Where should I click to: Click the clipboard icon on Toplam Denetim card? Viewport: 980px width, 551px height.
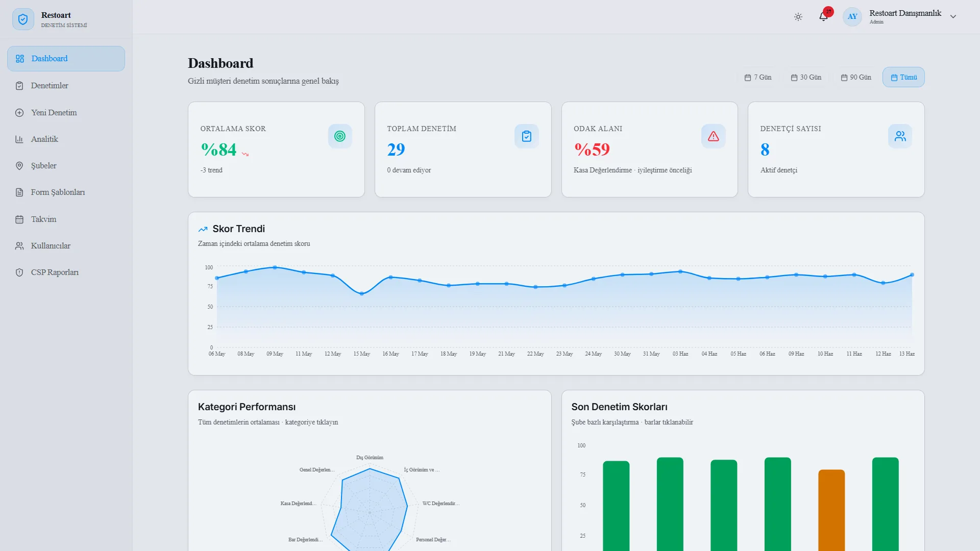click(x=527, y=136)
